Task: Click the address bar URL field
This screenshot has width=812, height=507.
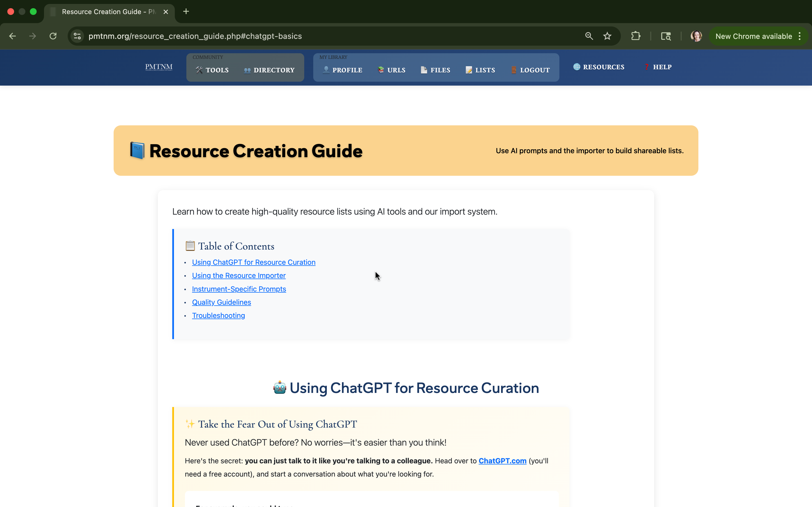Action: (x=302, y=36)
